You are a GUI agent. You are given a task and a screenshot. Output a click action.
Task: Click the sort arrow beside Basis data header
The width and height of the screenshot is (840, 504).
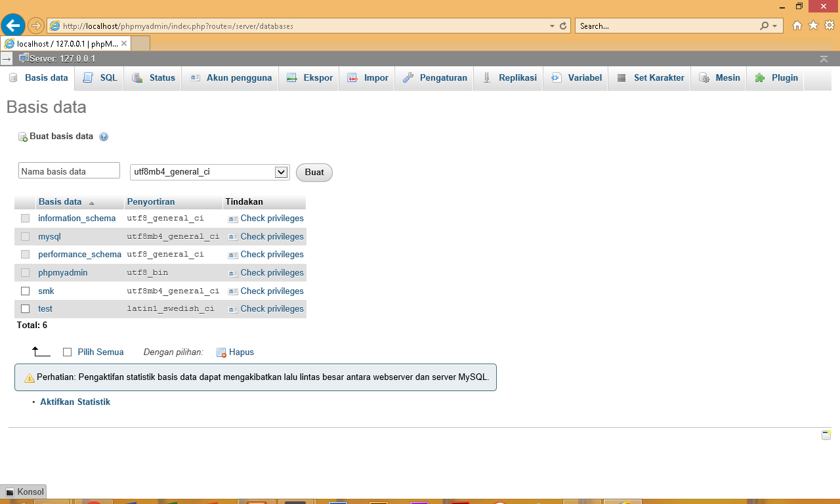[91, 203]
